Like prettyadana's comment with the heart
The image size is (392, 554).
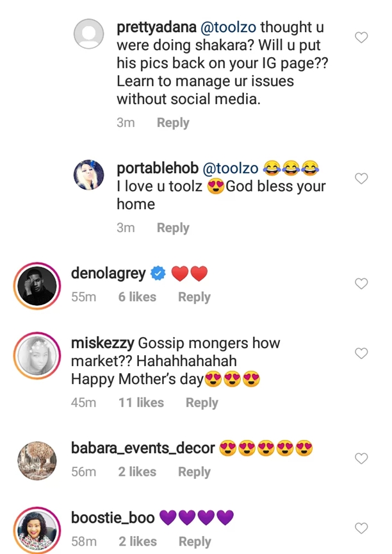tap(361, 38)
